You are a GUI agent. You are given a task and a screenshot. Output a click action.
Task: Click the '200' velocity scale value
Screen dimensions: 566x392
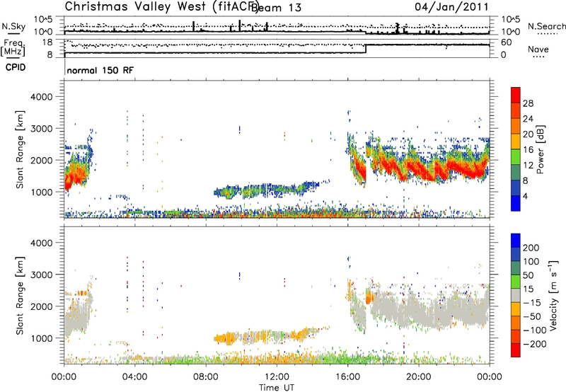(x=531, y=248)
